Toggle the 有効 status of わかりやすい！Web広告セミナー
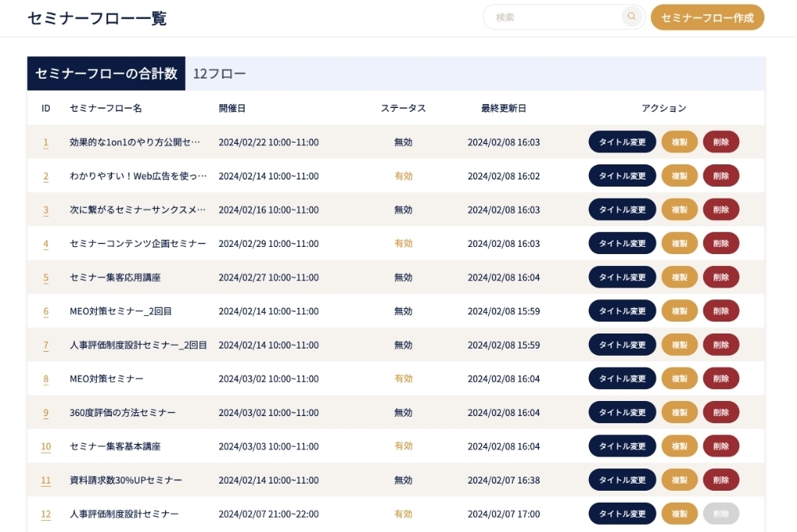The width and height of the screenshot is (797, 532). [x=404, y=175]
